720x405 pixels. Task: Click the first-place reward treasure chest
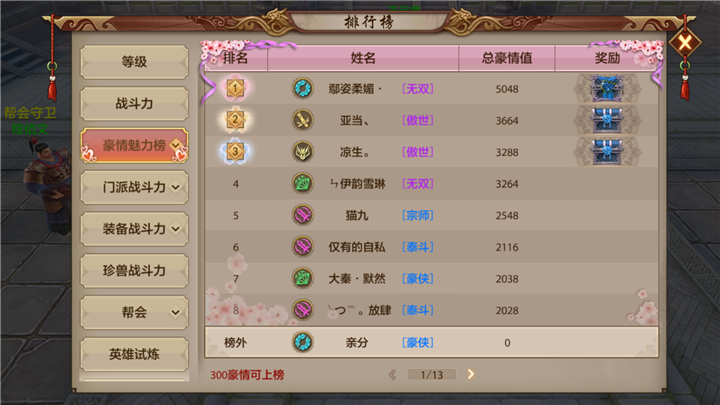607,88
